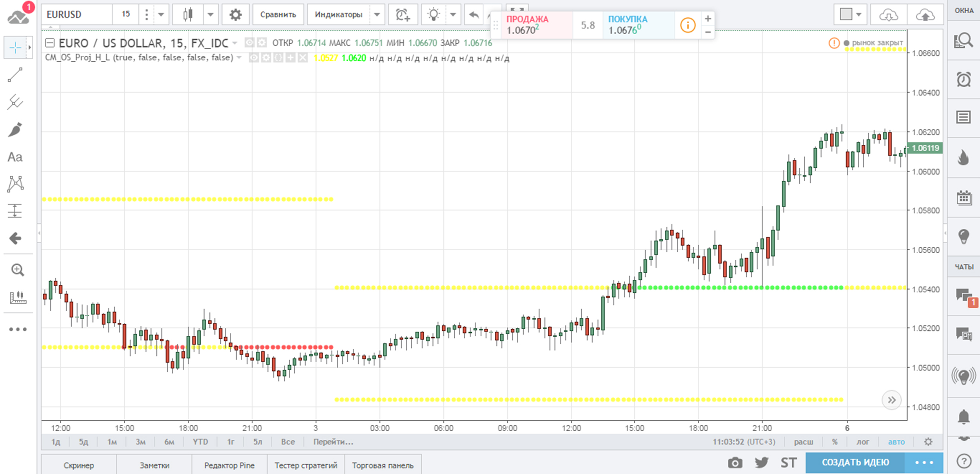This screenshot has height=474, width=980.
Task: Select the YTD date range
Action: pyautogui.click(x=200, y=442)
